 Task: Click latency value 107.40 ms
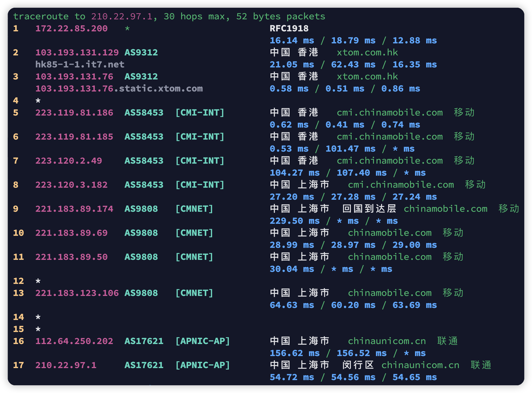tap(362, 173)
